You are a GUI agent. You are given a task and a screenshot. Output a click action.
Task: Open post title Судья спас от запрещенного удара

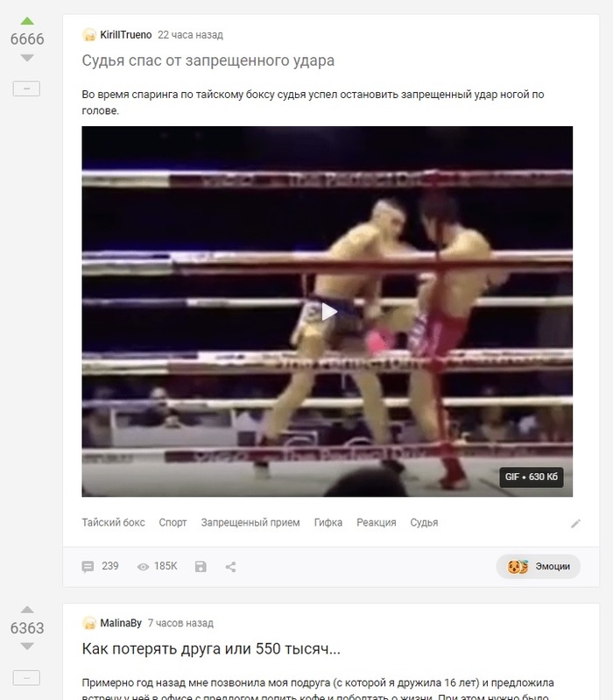click(208, 60)
